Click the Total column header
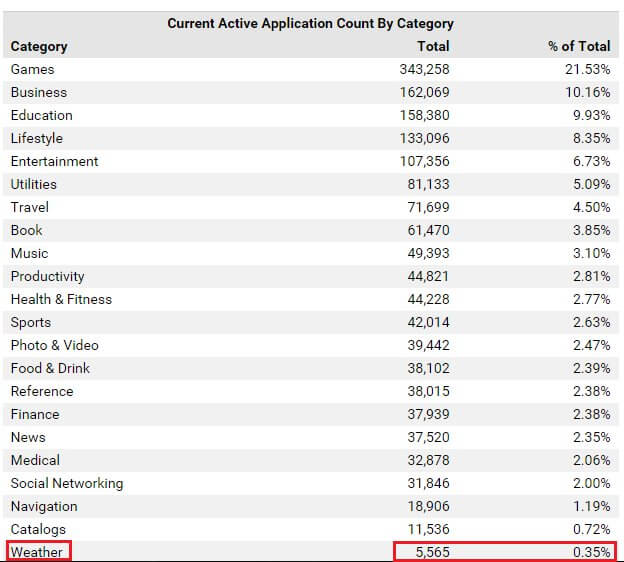Viewport: 624px width, 562px height. point(433,46)
